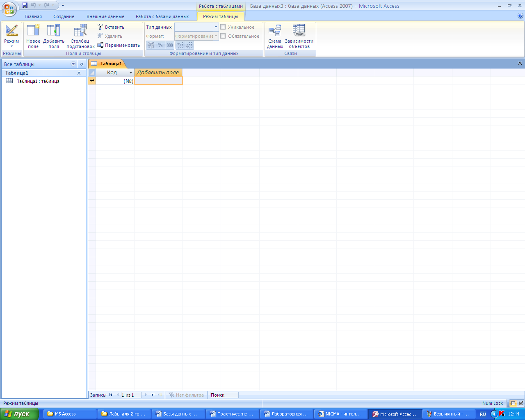525x420 pixels.
Task: Switch to design view status icon
Action: pos(520,403)
